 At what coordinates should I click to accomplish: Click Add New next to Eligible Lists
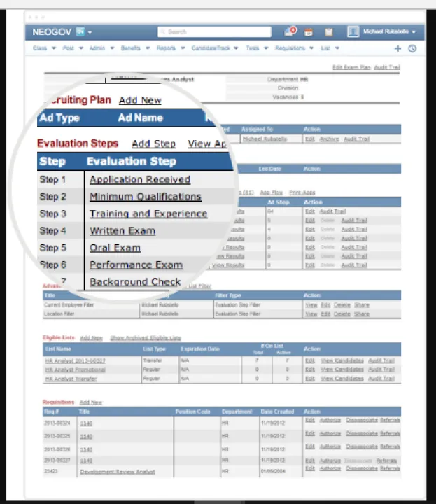91,338
